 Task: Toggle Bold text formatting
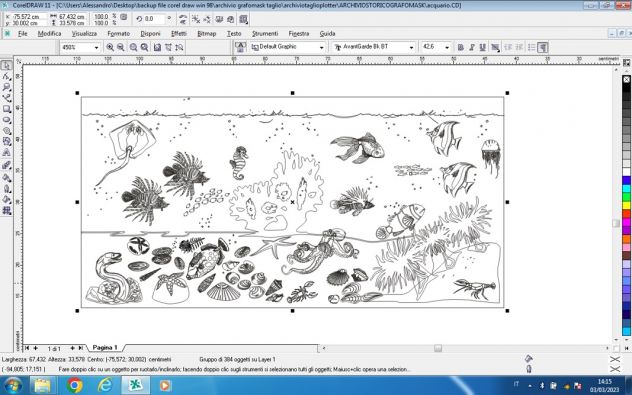point(461,48)
